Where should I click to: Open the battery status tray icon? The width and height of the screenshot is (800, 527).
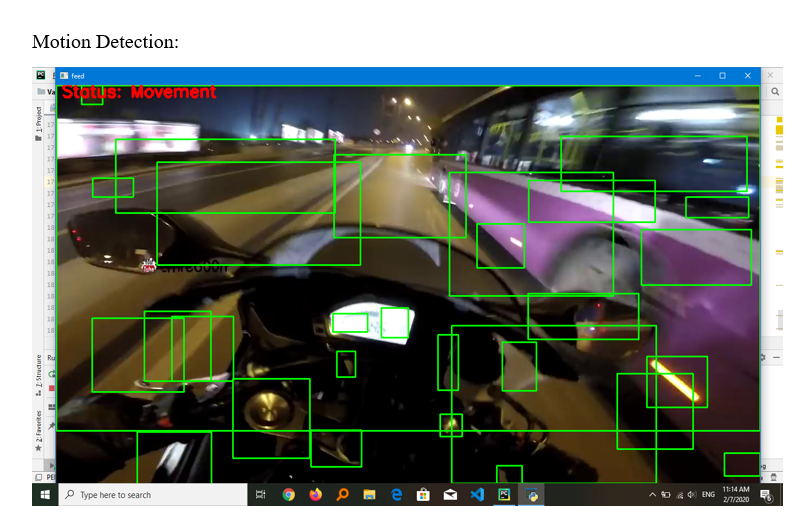tap(666, 494)
